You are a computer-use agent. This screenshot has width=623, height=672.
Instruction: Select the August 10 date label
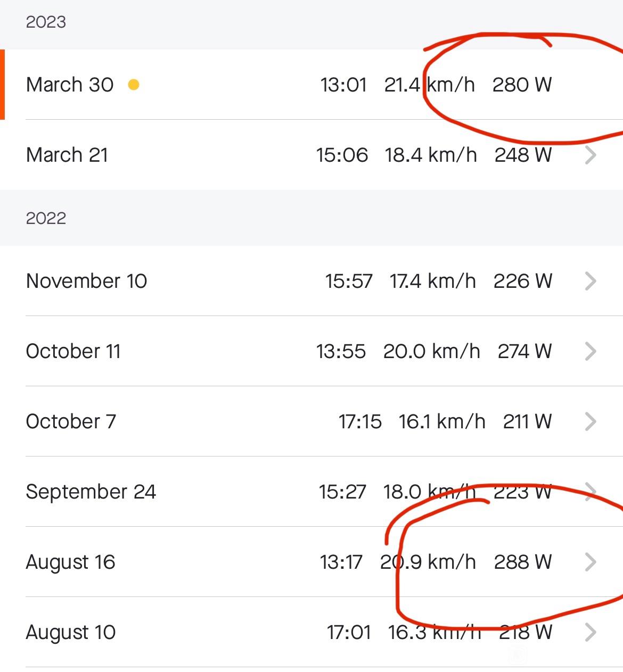pyautogui.click(x=71, y=633)
